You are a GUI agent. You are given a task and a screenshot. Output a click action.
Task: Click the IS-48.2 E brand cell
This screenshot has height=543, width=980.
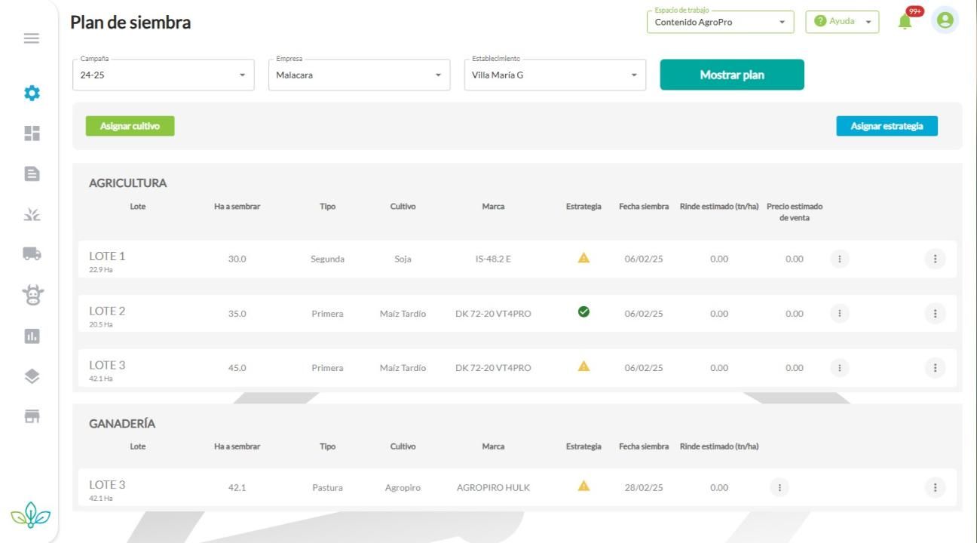[493, 259]
